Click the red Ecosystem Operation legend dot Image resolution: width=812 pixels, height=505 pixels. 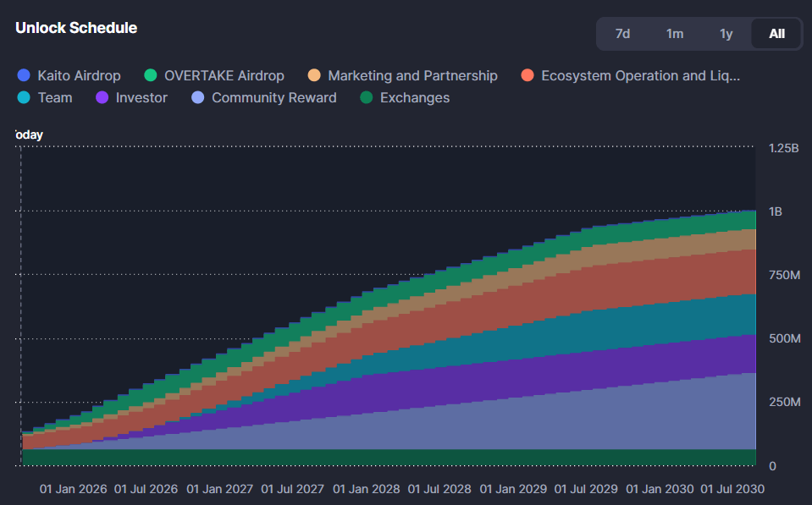point(528,75)
